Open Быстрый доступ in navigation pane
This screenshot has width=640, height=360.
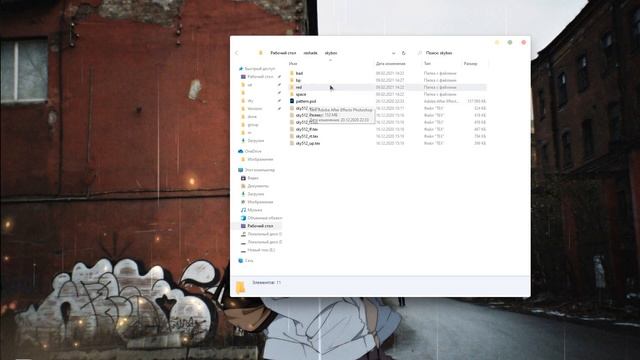260,69
